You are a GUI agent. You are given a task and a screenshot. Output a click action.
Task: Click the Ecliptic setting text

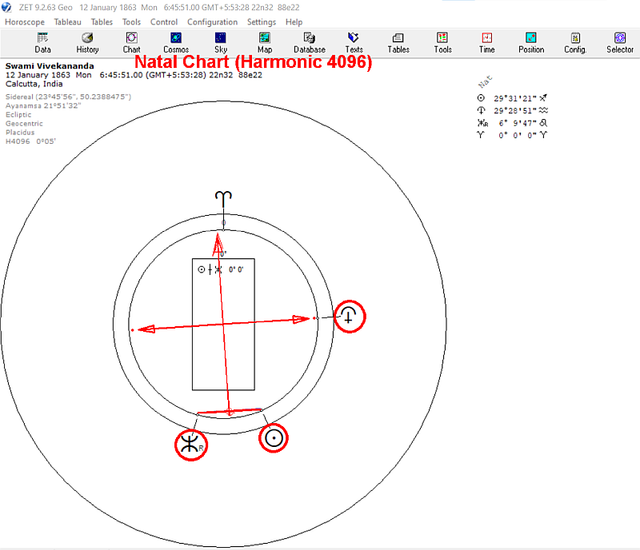point(18,115)
